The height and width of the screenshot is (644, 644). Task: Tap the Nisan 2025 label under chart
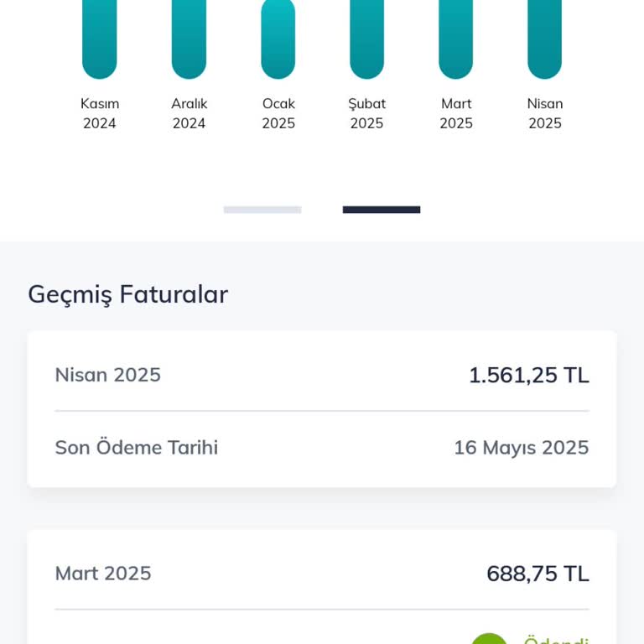545,113
